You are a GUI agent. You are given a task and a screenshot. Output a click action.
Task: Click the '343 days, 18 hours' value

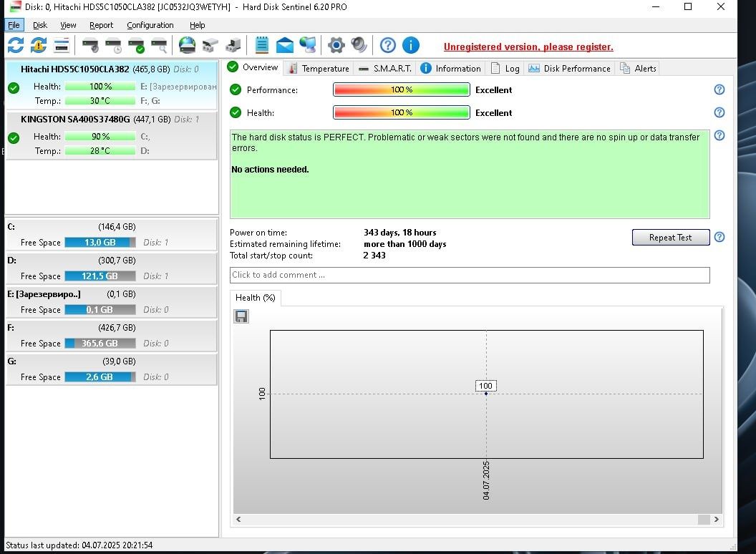click(399, 233)
